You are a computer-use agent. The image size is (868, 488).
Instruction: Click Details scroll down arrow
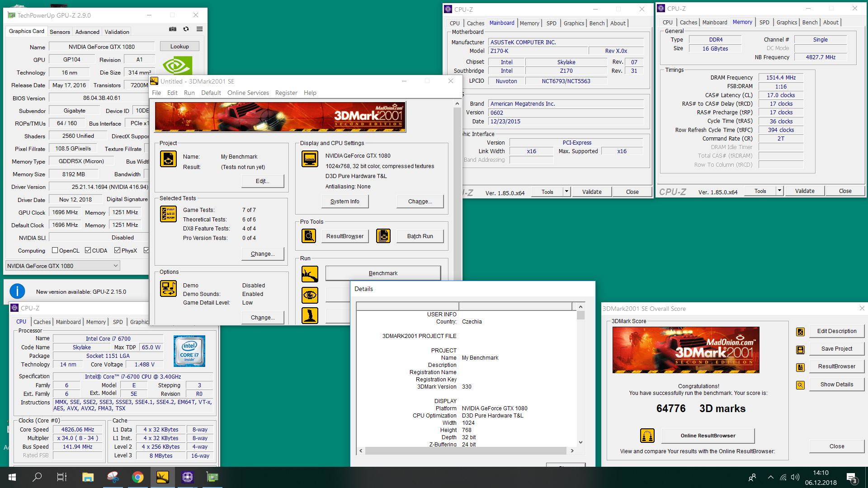[x=580, y=442]
